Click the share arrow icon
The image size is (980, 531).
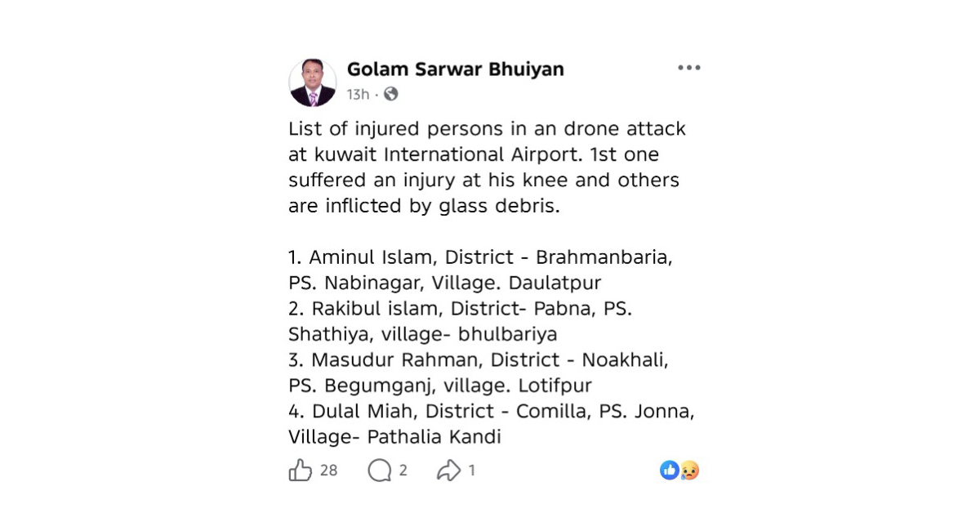coord(448,470)
